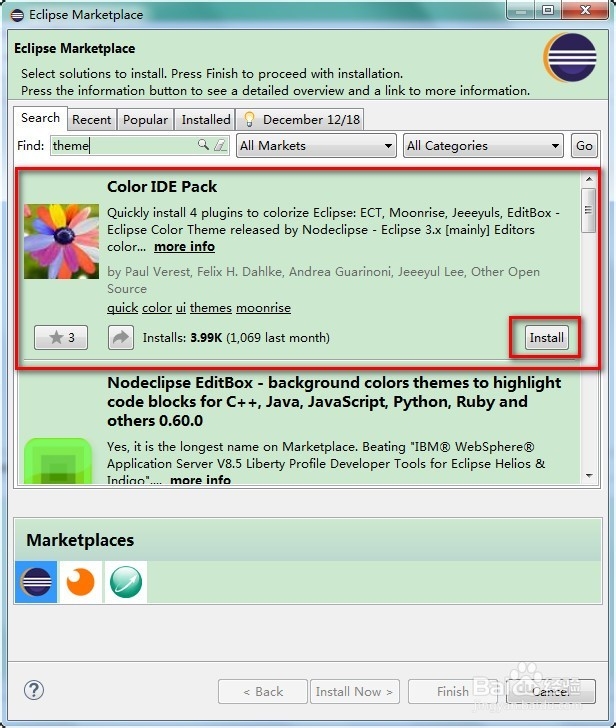
Task: Select the Eclipse Marketplace catalog icon
Action: click(x=36, y=581)
